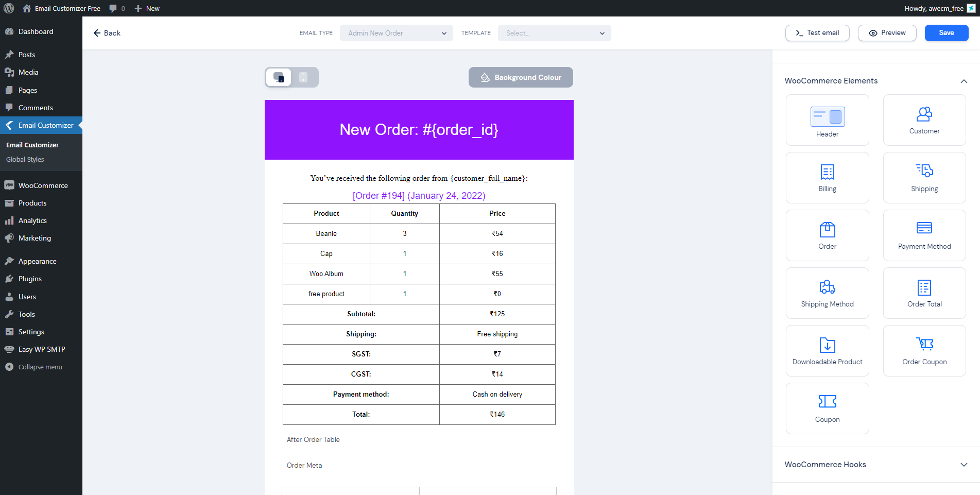The width and height of the screenshot is (980, 495).
Task: Click the Products sidebar icon
Action: point(9,203)
